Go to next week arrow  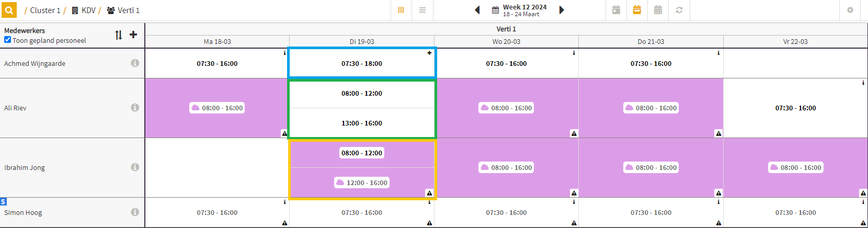[x=562, y=10]
